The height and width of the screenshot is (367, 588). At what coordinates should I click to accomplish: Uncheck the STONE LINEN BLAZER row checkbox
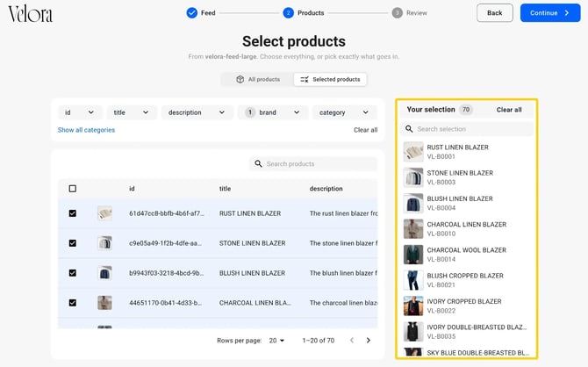[73, 243]
